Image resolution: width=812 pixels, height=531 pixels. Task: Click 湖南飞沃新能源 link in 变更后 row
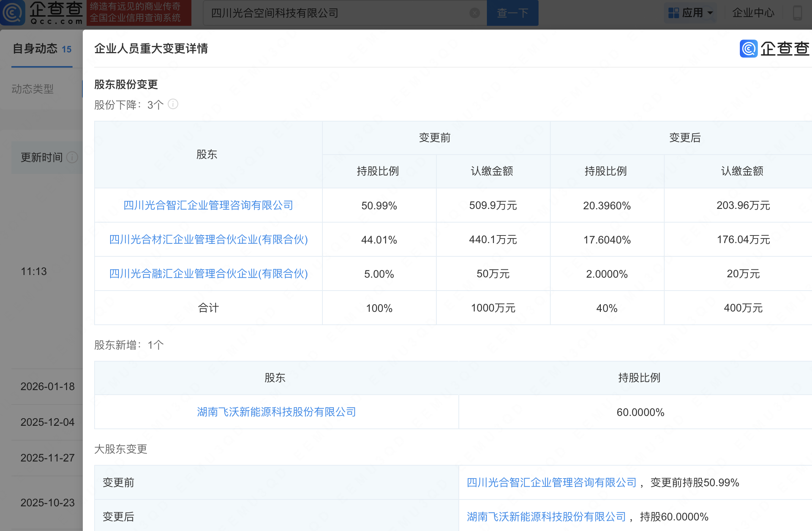pyautogui.click(x=546, y=517)
